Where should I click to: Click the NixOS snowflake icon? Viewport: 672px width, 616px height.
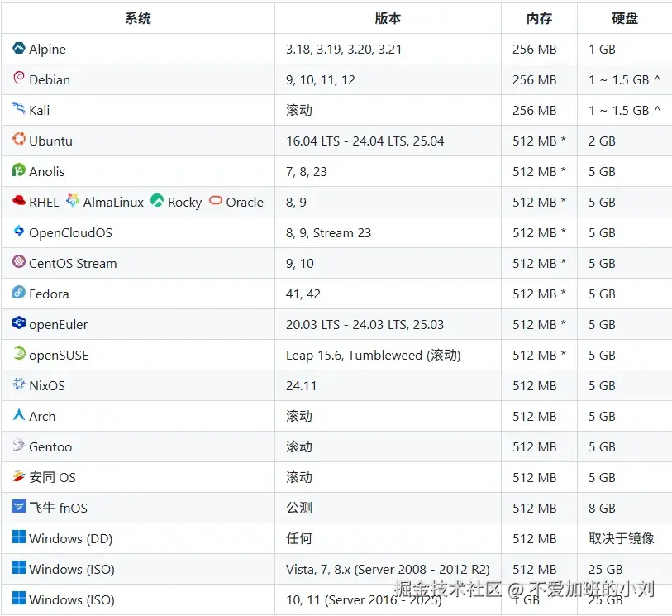[19, 384]
